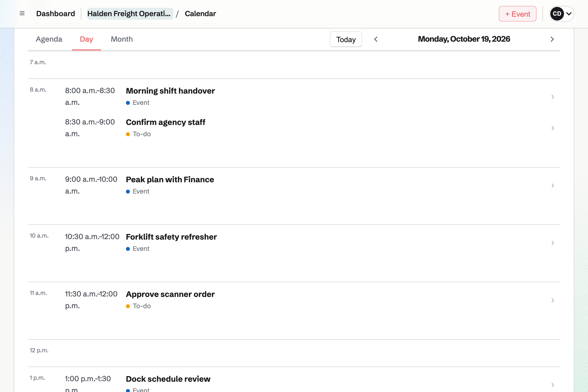Click the blue Event dot under Morning shift handover
This screenshot has height=392, width=588.
click(128, 103)
